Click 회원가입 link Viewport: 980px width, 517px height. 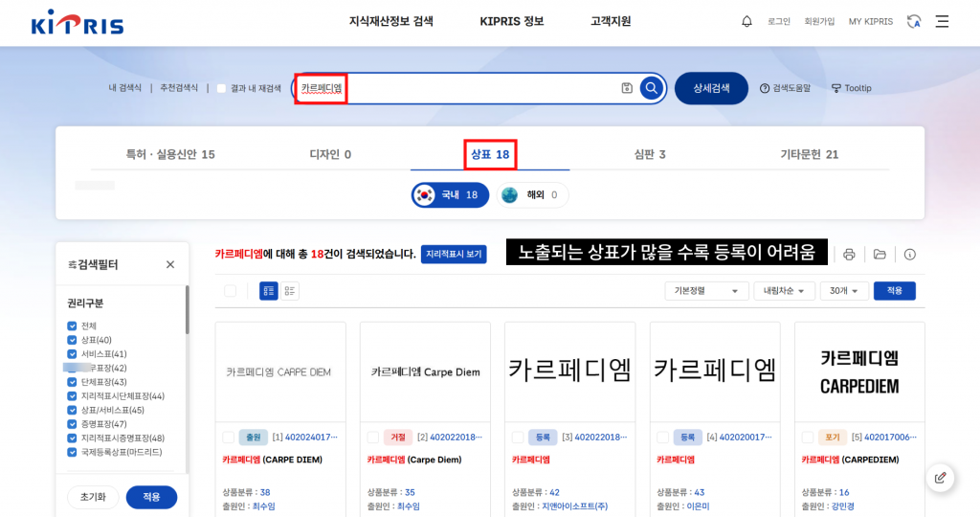819,21
